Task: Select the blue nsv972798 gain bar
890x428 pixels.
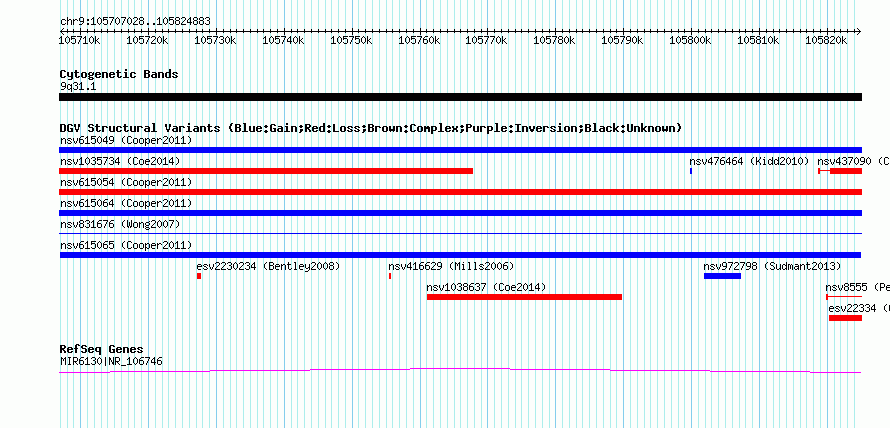Action: pyautogui.click(x=723, y=276)
